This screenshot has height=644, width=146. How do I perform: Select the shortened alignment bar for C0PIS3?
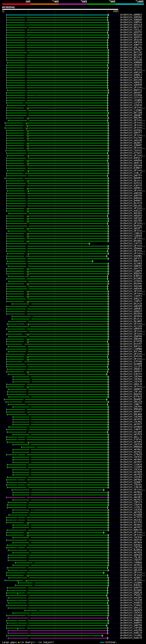click(48, 244)
